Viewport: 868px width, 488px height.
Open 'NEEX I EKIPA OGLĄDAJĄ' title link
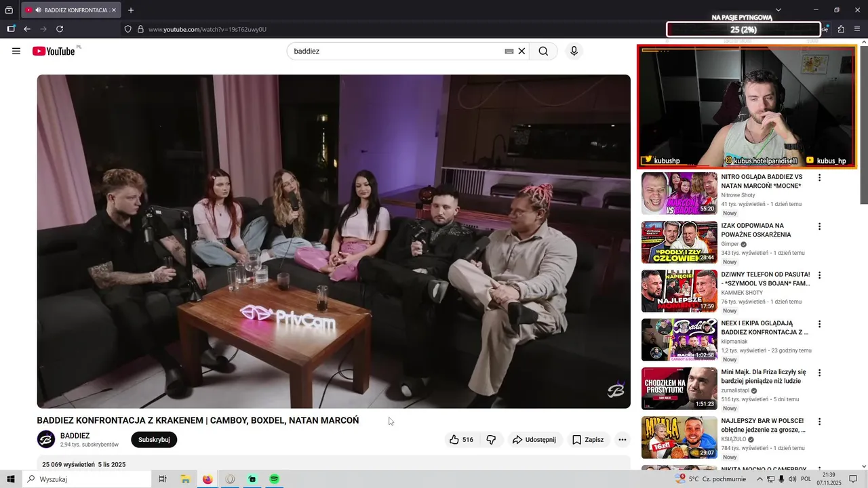pyautogui.click(x=765, y=328)
